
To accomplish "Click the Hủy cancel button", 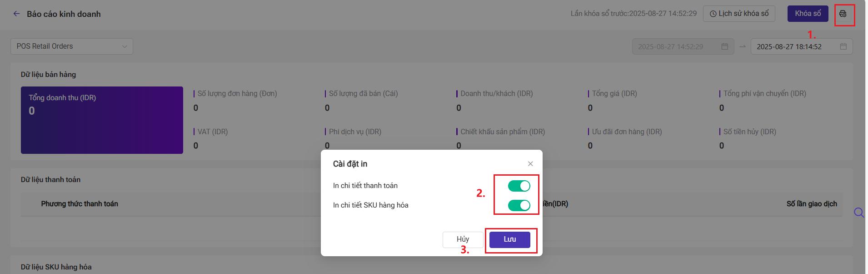I will (463, 239).
